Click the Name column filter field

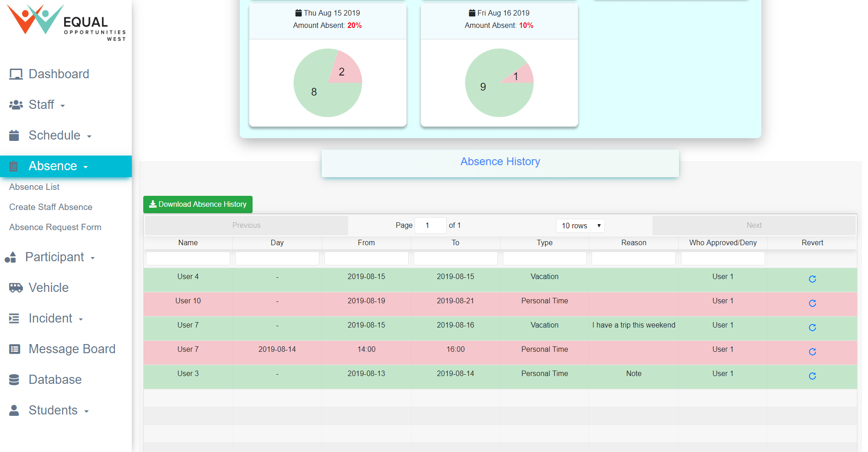[188, 258]
